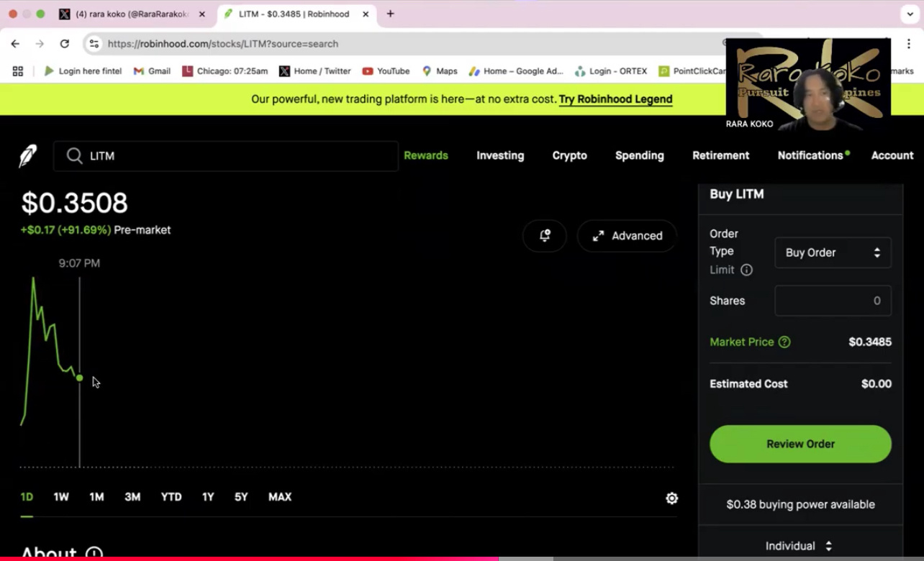This screenshot has width=924, height=561.
Task: Click the search magnifier icon
Action: tap(74, 155)
